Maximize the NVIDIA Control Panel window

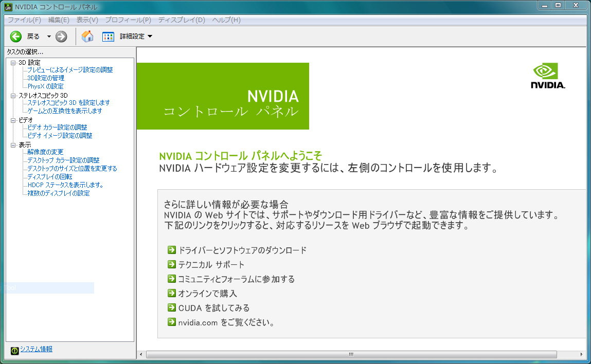click(558, 6)
